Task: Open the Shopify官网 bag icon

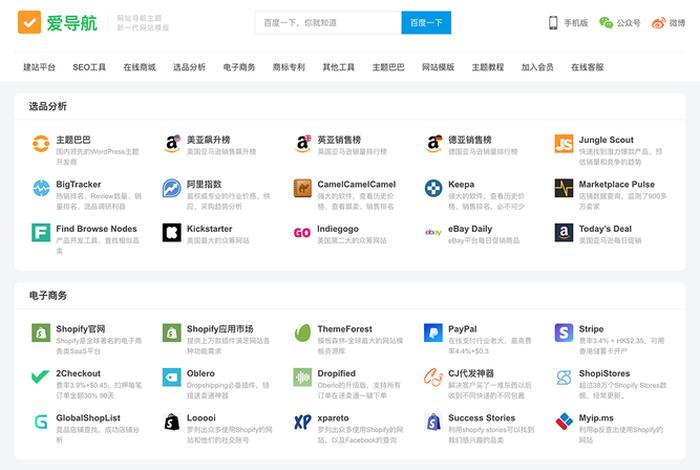Action: coord(41,333)
